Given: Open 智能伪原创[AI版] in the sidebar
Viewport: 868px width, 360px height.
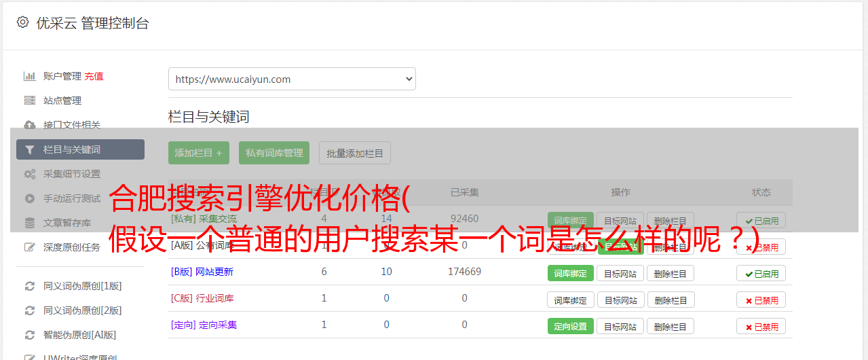Looking at the screenshot, I should [x=80, y=335].
